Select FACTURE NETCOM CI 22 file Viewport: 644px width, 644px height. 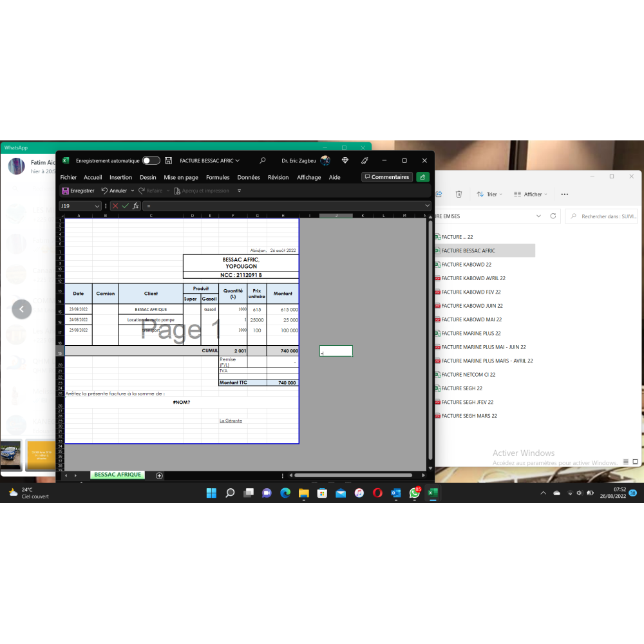468,375
